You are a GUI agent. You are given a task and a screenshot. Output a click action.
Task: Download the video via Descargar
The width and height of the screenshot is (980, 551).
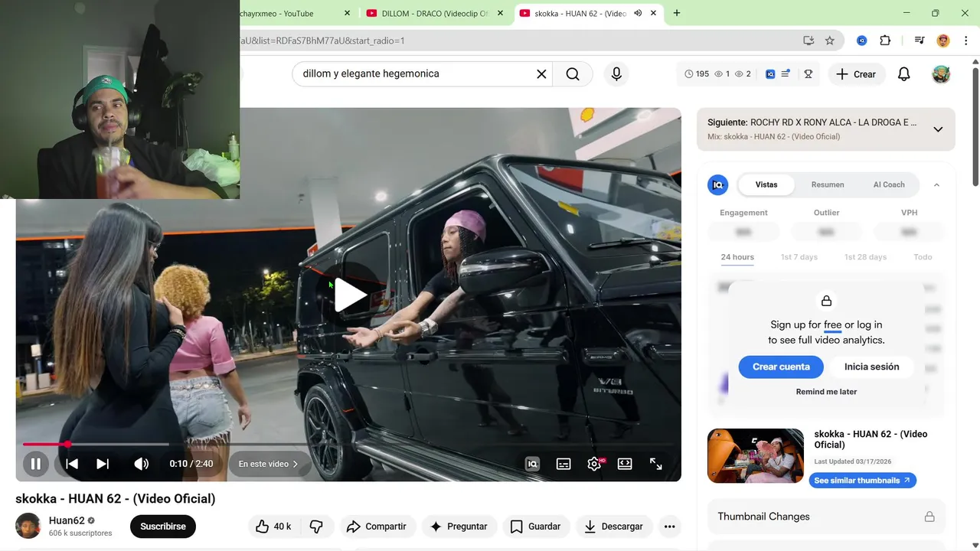614,527
